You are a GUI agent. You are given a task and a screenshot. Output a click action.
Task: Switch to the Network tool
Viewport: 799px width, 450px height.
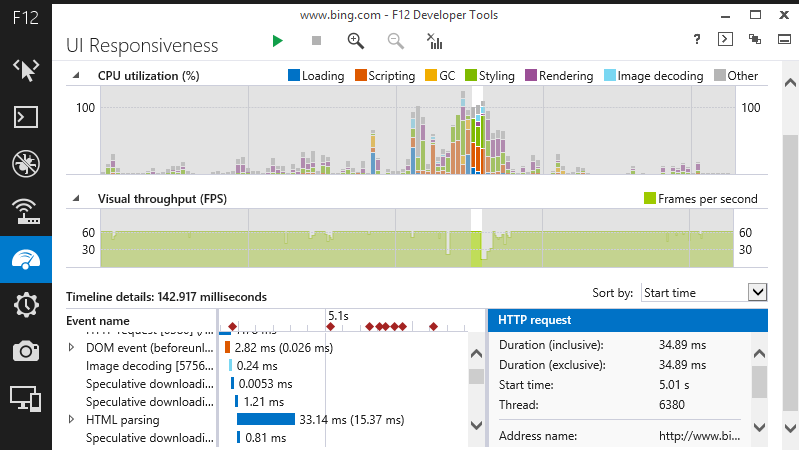point(25,211)
